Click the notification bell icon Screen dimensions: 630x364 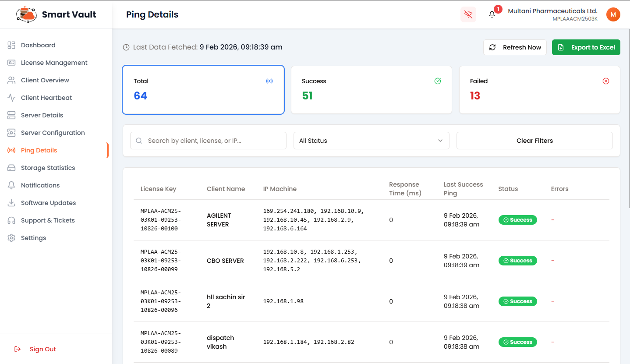click(x=492, y=14)
